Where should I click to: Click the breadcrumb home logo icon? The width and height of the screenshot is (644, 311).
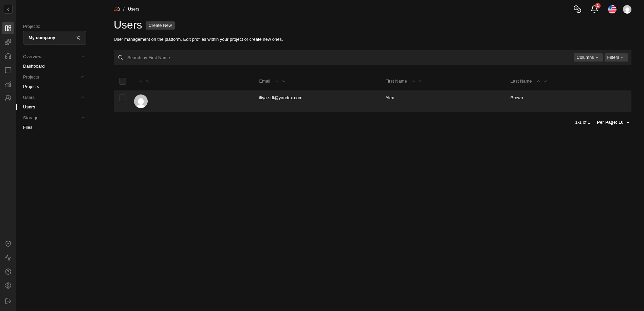117,9
